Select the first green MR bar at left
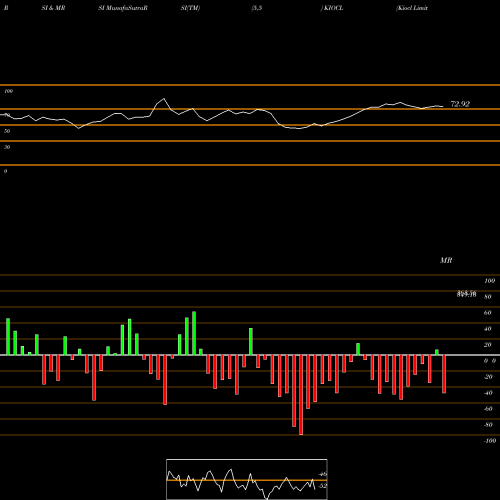 point(8,337)
